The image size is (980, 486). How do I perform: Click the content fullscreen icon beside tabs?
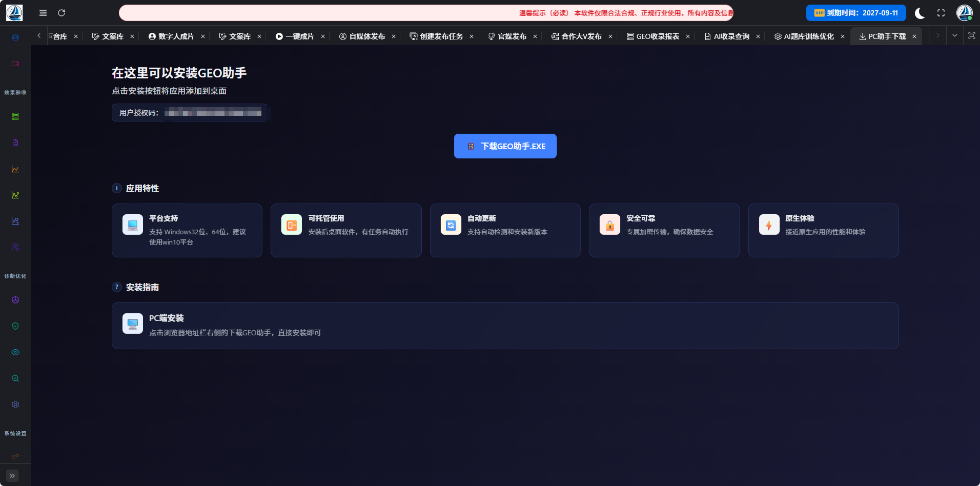pos(972,35)
